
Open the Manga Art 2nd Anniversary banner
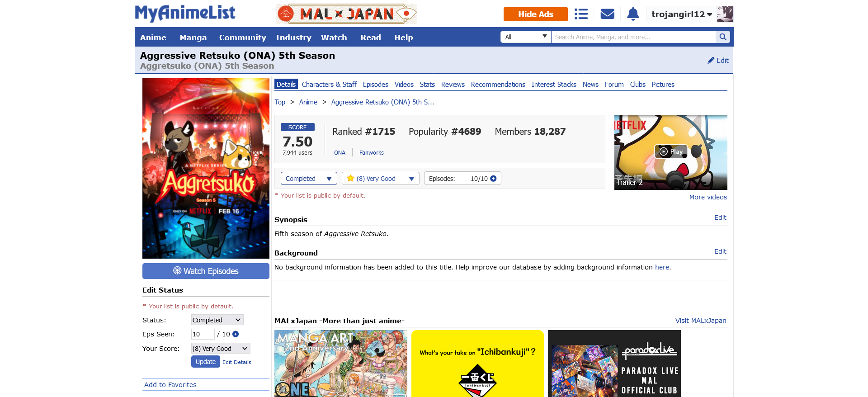341,364
